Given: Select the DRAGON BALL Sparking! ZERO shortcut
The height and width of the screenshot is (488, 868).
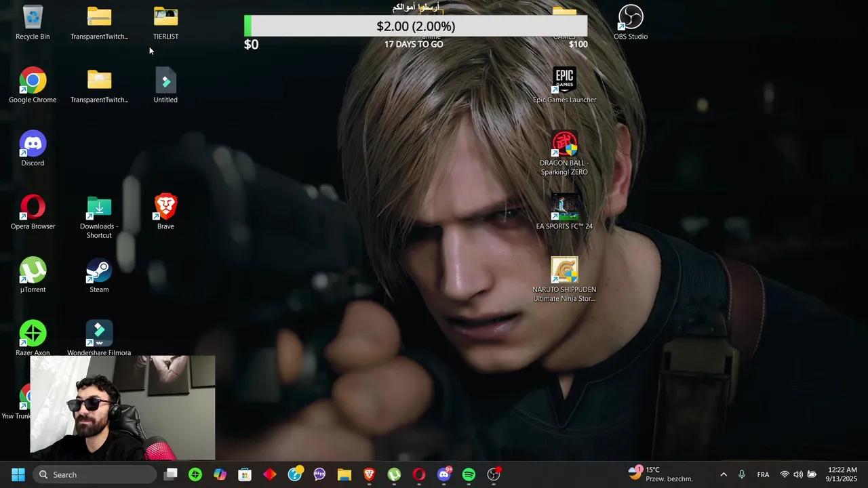Looking at the screenshot, I should tap(564, 153).
